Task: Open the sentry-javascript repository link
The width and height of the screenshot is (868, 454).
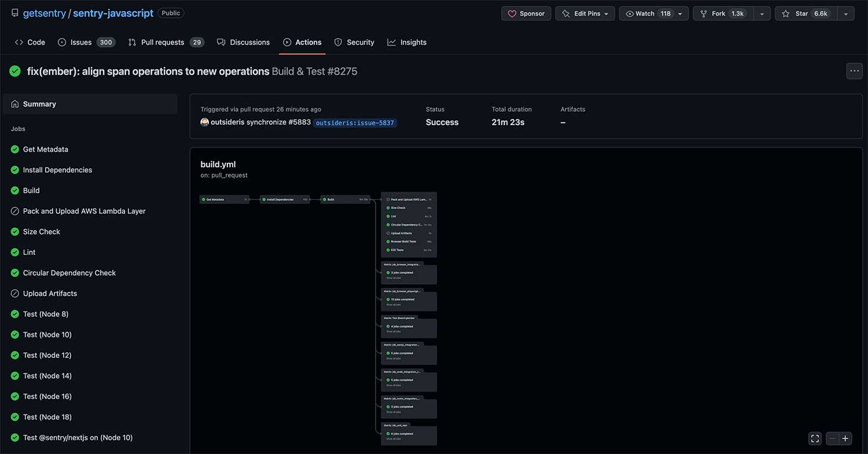Action: click(x=113, y=13)
